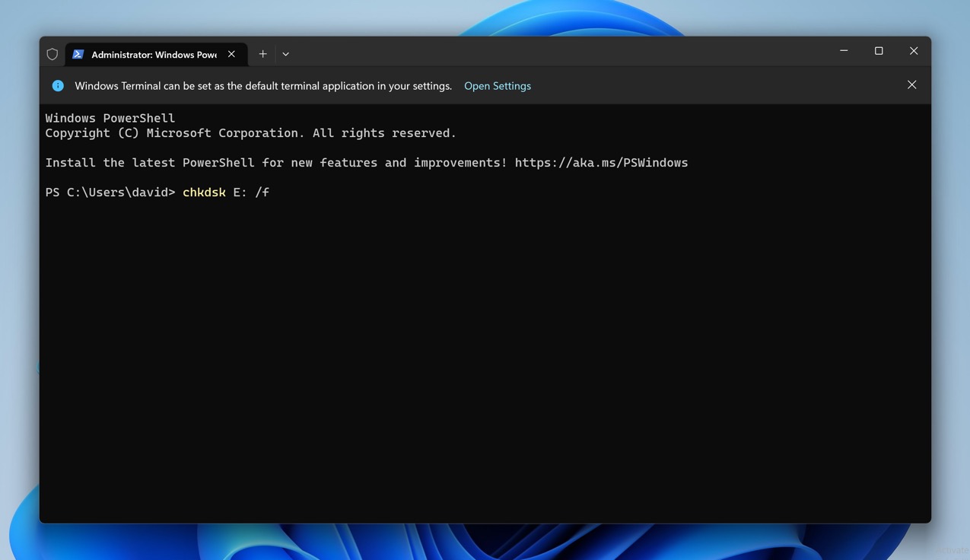Screen dimensions: 970x560
Task: Open a new terminal tab
Action: pyautogui.click(x=262, y=54)
